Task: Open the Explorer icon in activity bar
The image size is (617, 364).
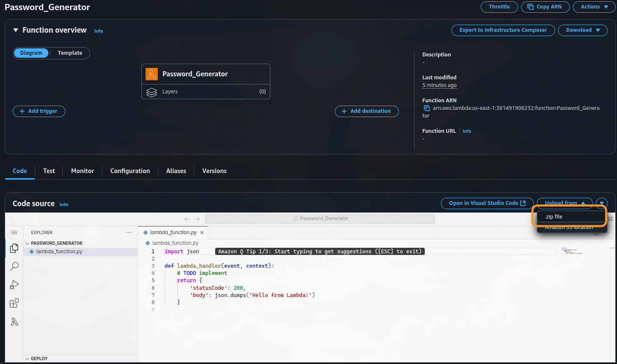Action: 14,248
